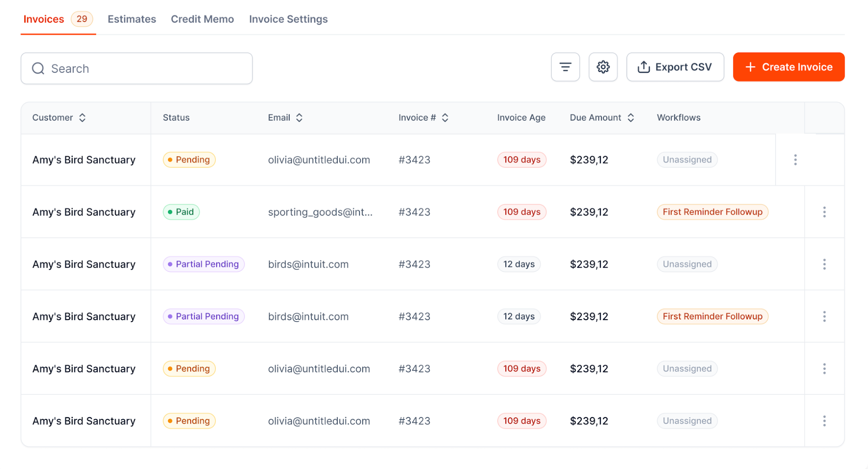Open three-dot menu on last invoice row

tap(824, 421)
